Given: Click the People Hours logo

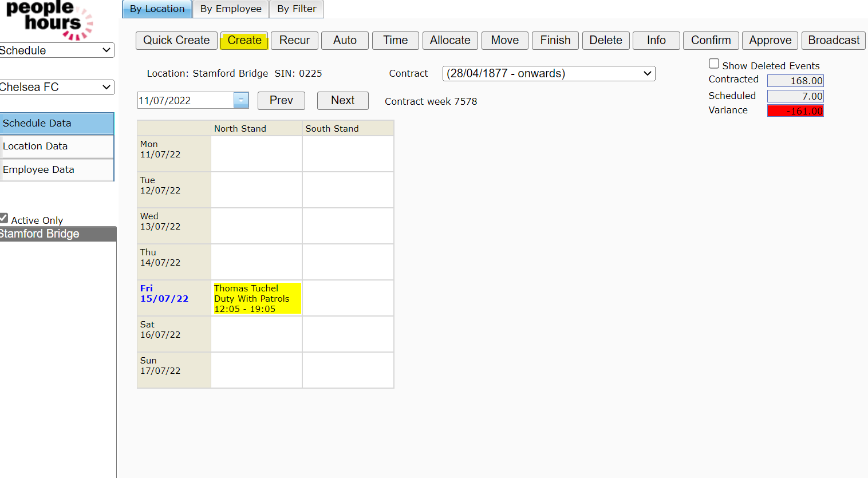Looking at the screenshot, I should click(x=49, y=21).
